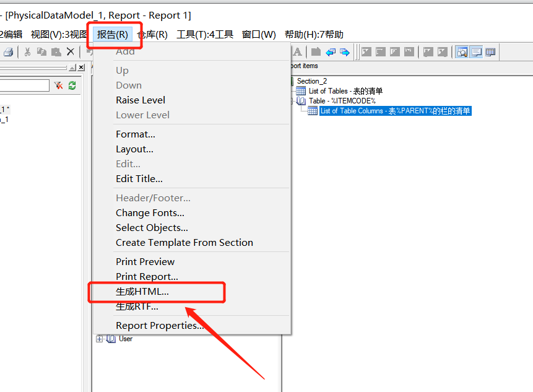This screenshot has width=533, height=392.
Task: Select the Section_2 tree node
Action: pos(312,81)
